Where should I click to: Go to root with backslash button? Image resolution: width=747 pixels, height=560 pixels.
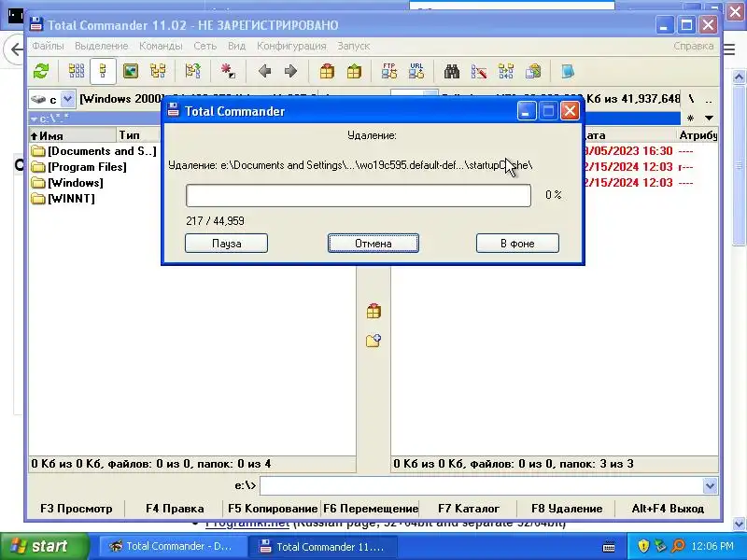[x=691, y=99]
